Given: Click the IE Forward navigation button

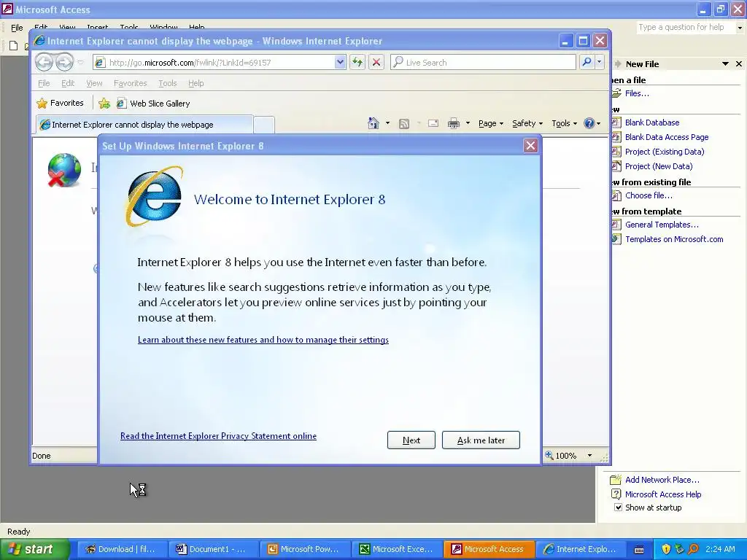Looking at the screenshot, I should click(x=64, y=62).
